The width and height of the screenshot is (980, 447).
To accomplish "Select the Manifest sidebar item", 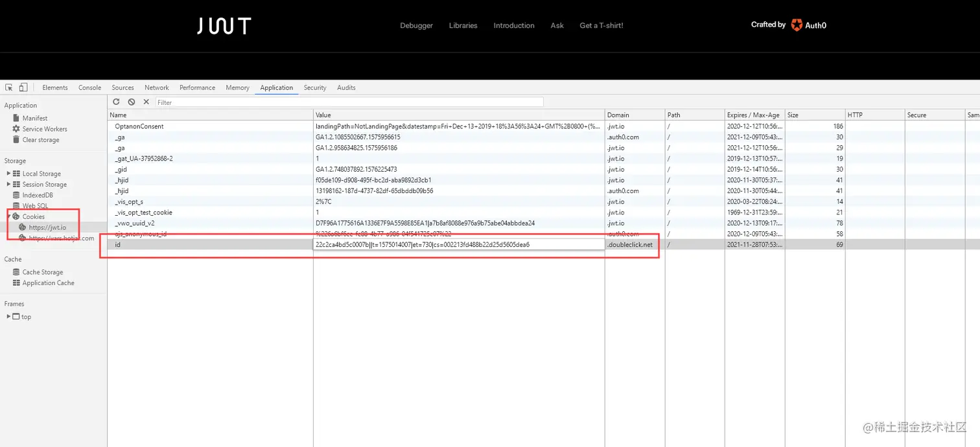I will [35, 118].
